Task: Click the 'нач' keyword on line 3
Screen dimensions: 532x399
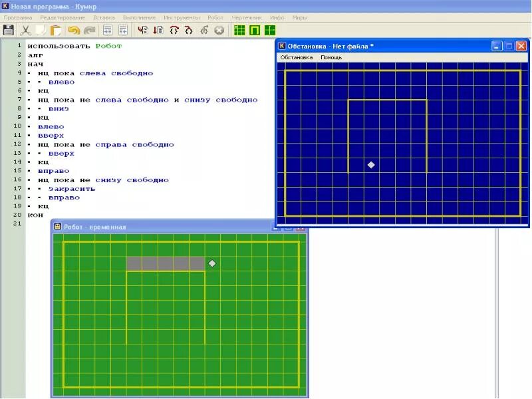Action: (x=35, y=64)
